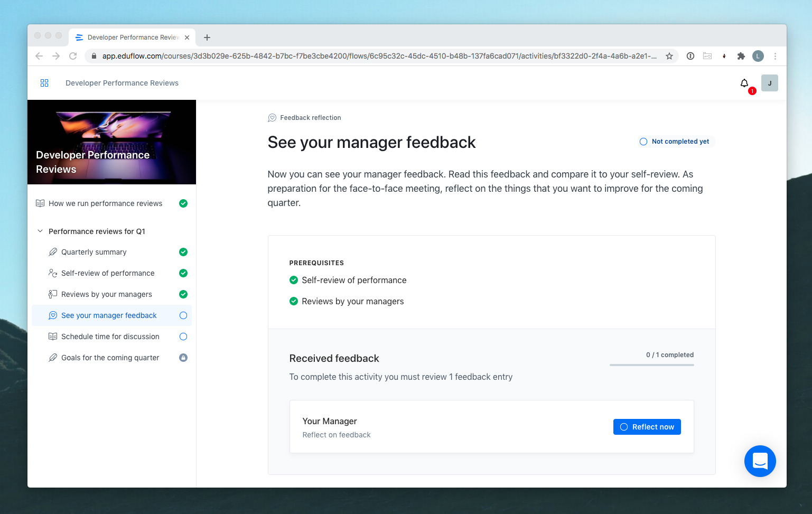
Task: Open the Extensions puzzle icon
Action: coord(741,56)
